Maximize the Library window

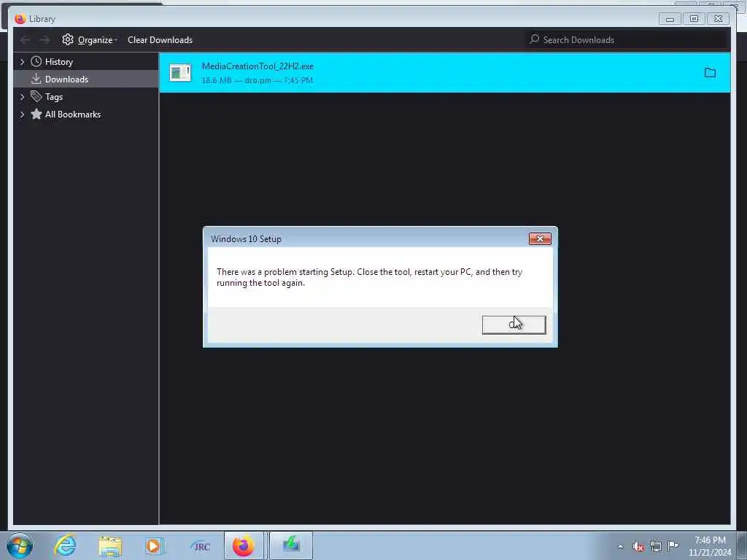pos(694,18)
